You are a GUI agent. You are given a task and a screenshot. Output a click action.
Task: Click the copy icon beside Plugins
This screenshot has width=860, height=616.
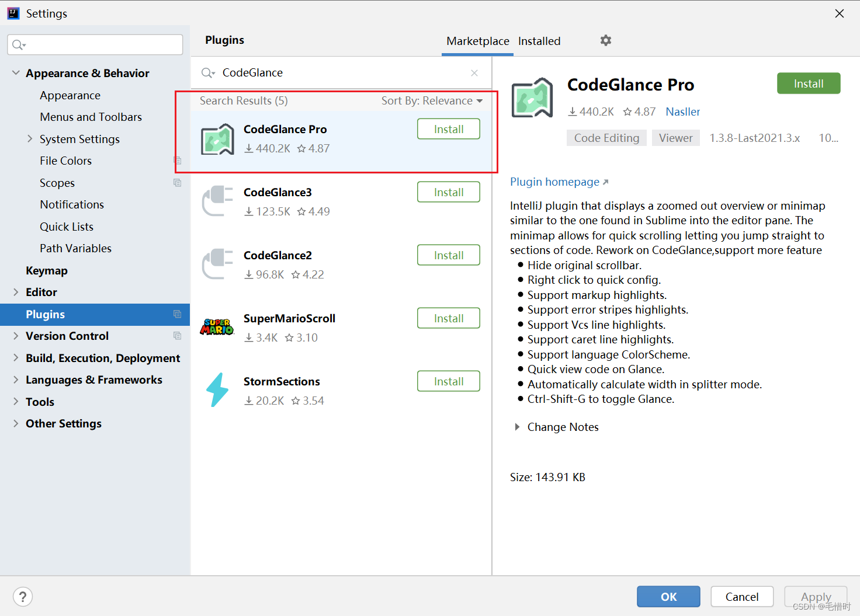coord(178,314)
